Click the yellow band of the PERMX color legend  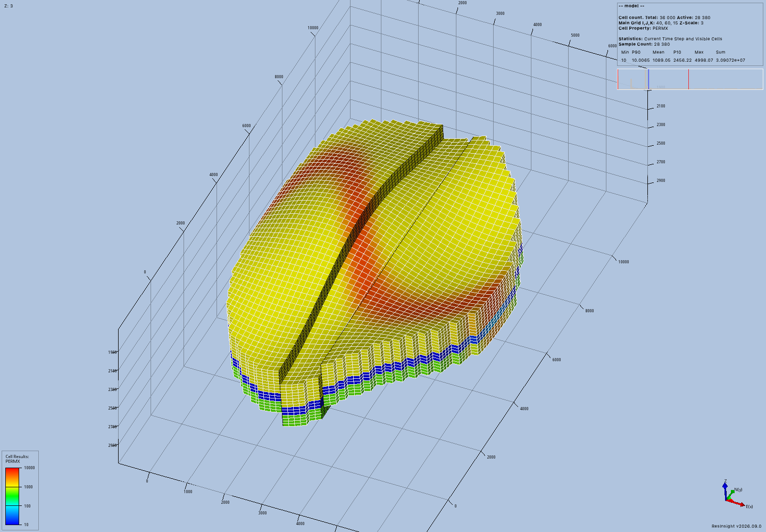point(12,485)
